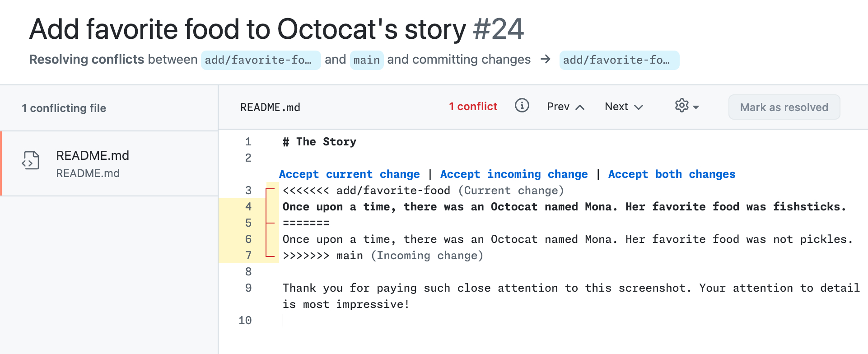This screenshot has width=868, height=354.
Task: Choose Accept incoming change
Action: 513,174
